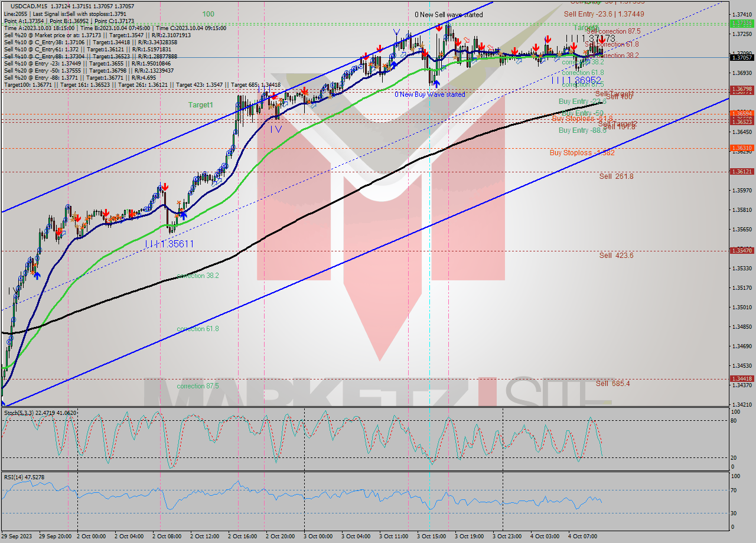Click the 'Sell %10 @ C_Entry38' row
The height and width of the screenshot is (543, 756).
90,42
